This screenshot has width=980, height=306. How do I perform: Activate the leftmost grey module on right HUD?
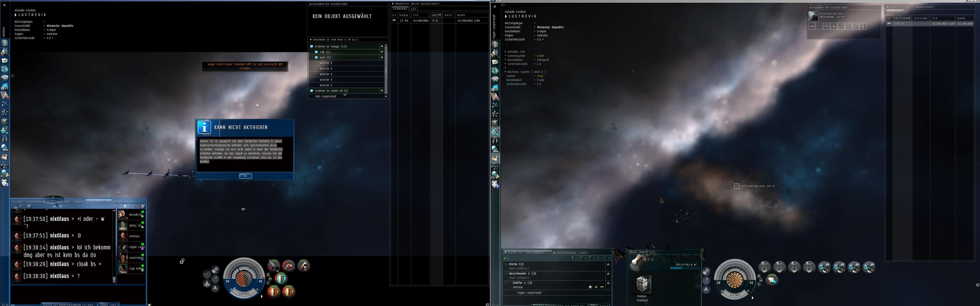764,267
